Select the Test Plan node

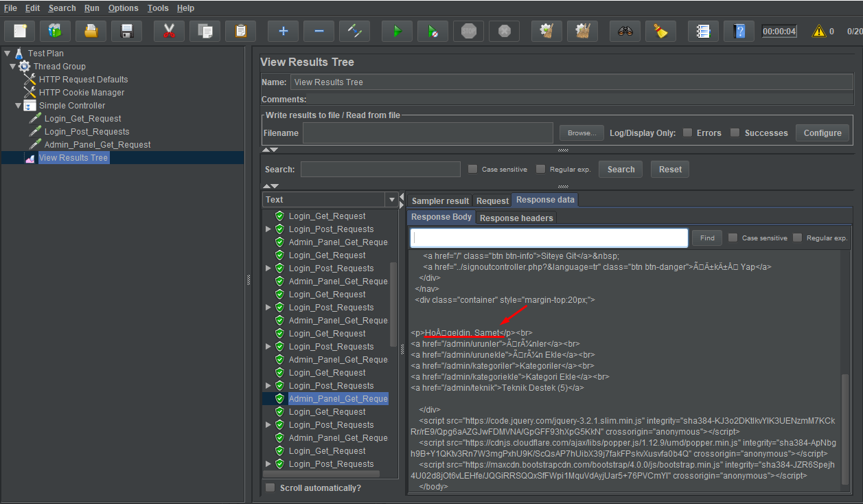45,53
